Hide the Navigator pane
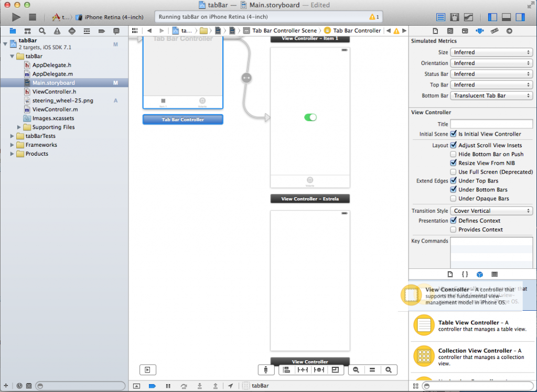This screenshot has height=392, width=537. point(492,17)
